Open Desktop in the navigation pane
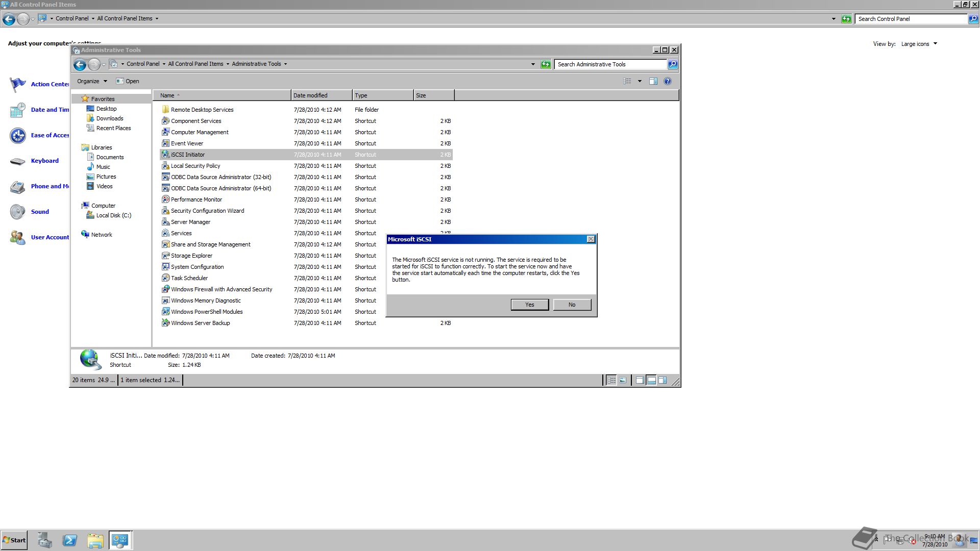The width and height of the screenshot is (980, 551). (x=106, y=109)
